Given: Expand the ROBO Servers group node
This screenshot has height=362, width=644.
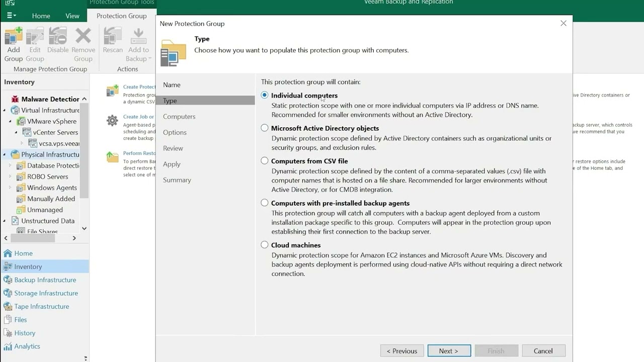Looking at the screenshot, I should point(11,176).
